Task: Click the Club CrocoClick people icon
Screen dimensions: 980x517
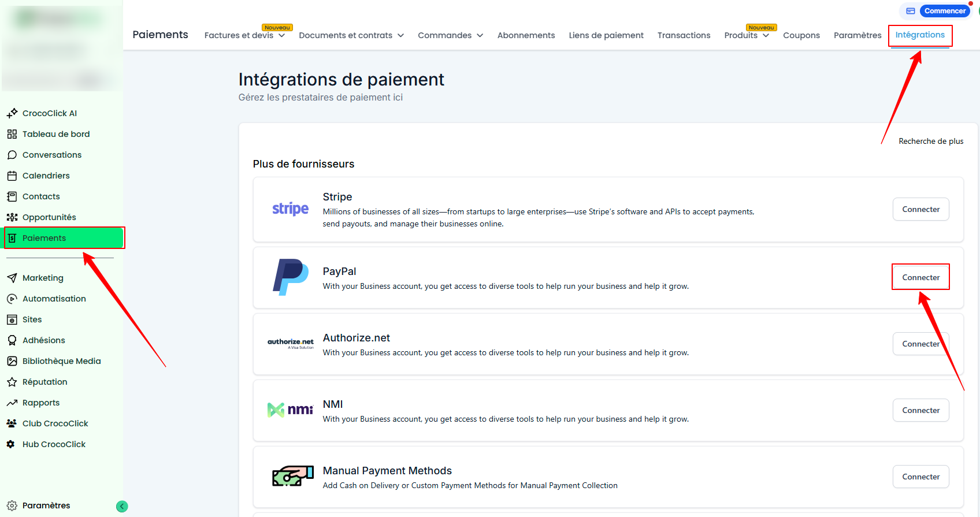Action: click(12, 423)
